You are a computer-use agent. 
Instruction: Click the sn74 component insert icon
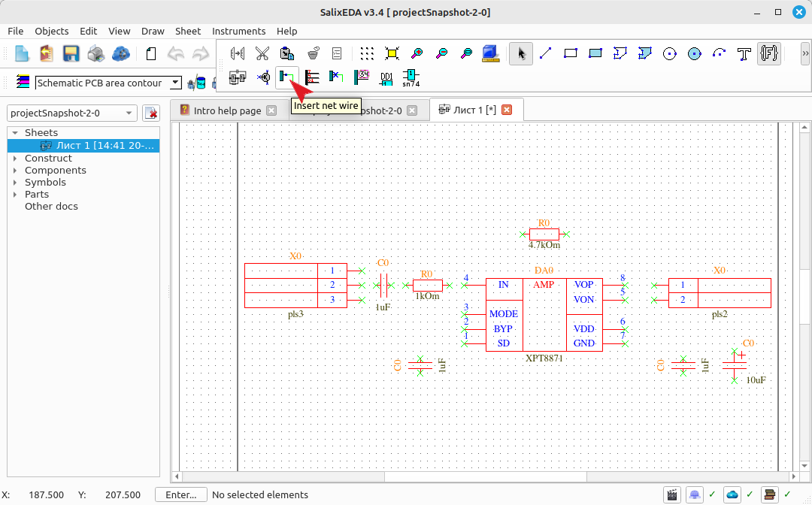(411, 77)
